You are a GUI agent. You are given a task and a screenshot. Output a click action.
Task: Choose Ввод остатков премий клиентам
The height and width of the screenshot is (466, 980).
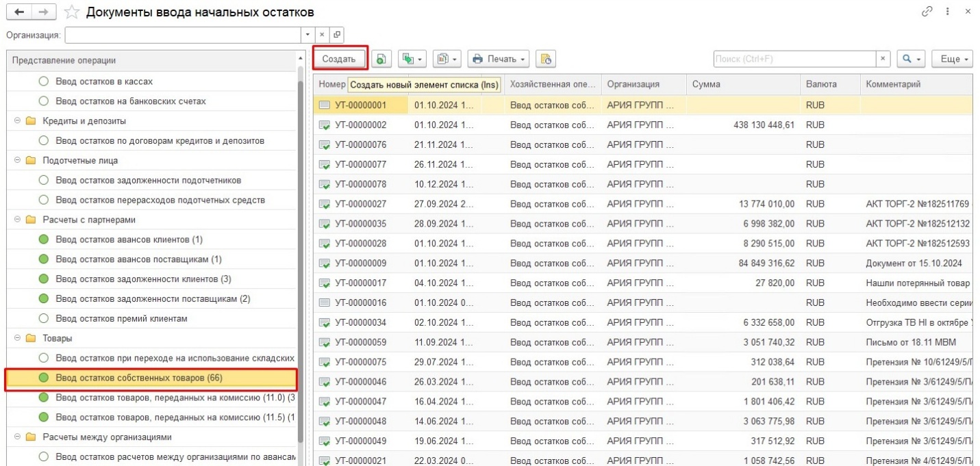tap(121, 318)
